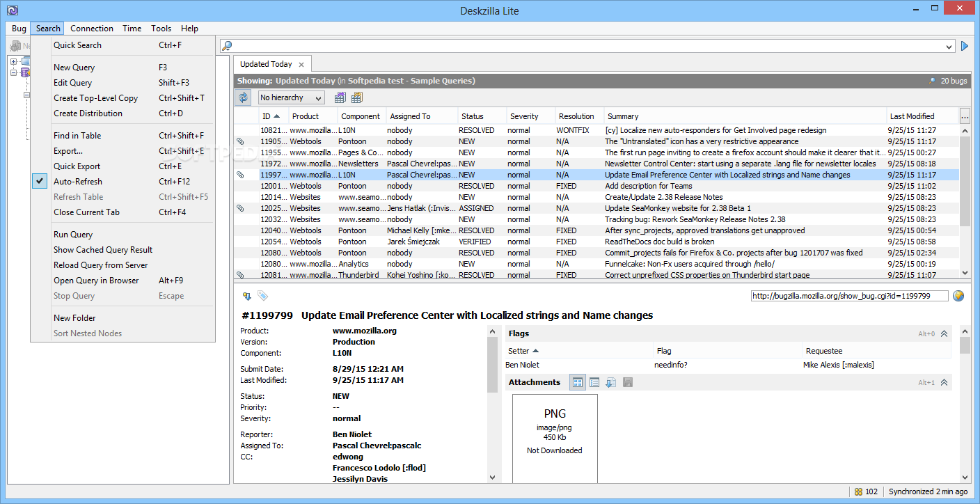Open bug URL with globe icon
The width and height of the screenshot is (980, 504).
point(958,296)
